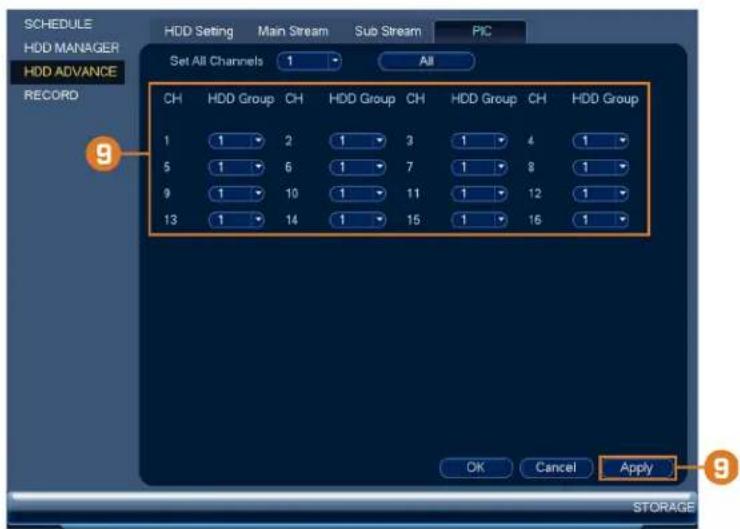Image resolution: width=740 pixels, height=529 pixels.
Task: Select HDD ADVANCE in the sidebar
Action: click(70, 72)
